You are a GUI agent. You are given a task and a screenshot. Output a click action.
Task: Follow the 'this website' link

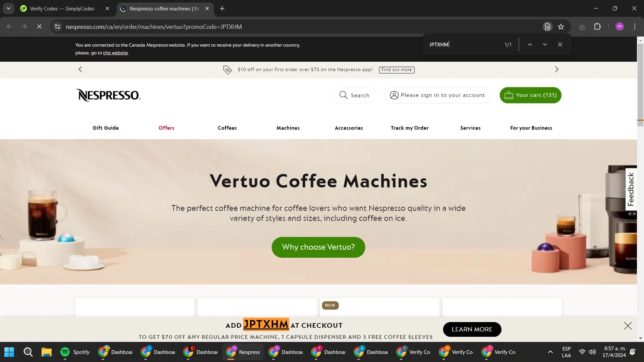[115, 53]
